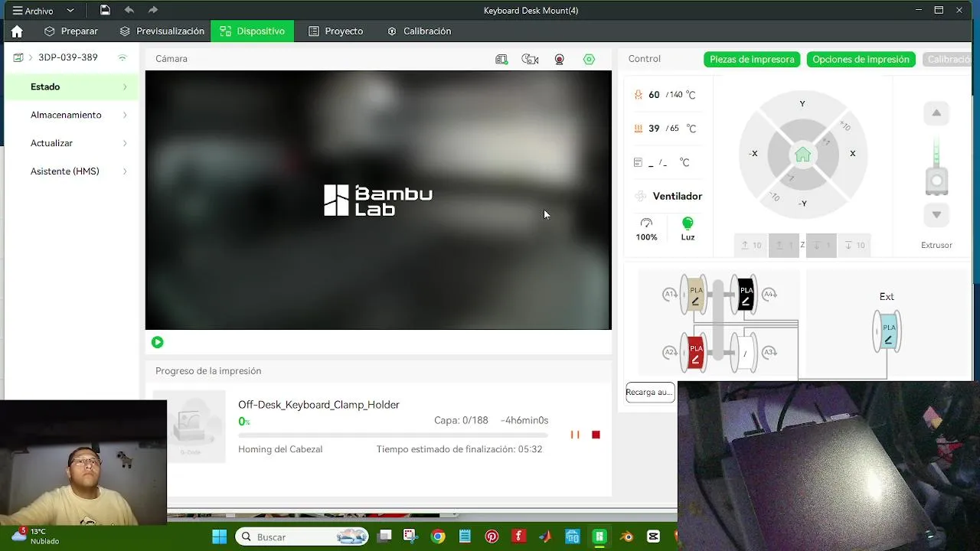Toggle timelapse recording icon
The height and width of the screenshot is (551, 980).
click(530, 59)
